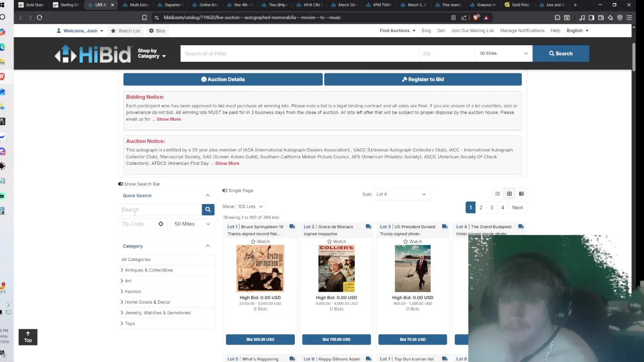Open Bruce Springsteen record thumbnail
644x362 pixels.
click(x=260, y=268)
